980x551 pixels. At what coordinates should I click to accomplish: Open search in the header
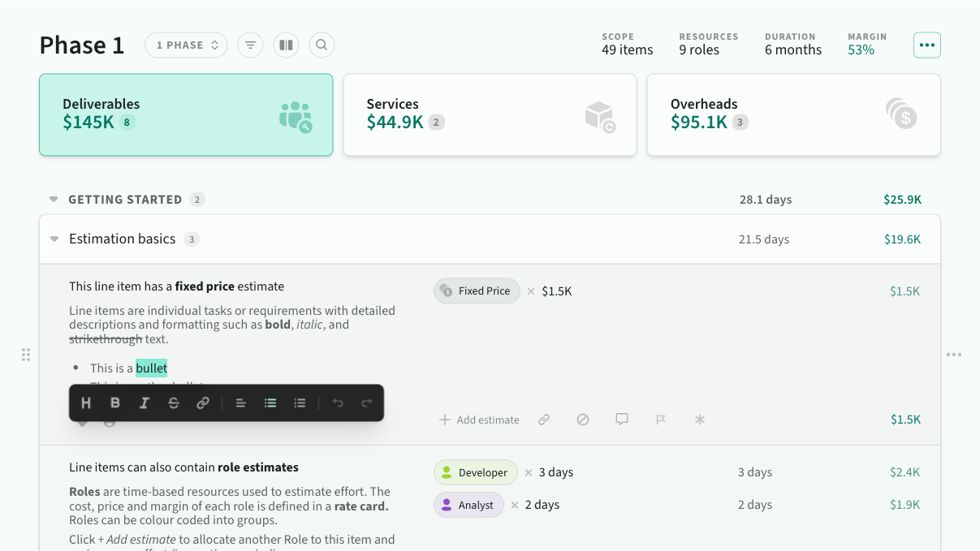click(322, 45)
